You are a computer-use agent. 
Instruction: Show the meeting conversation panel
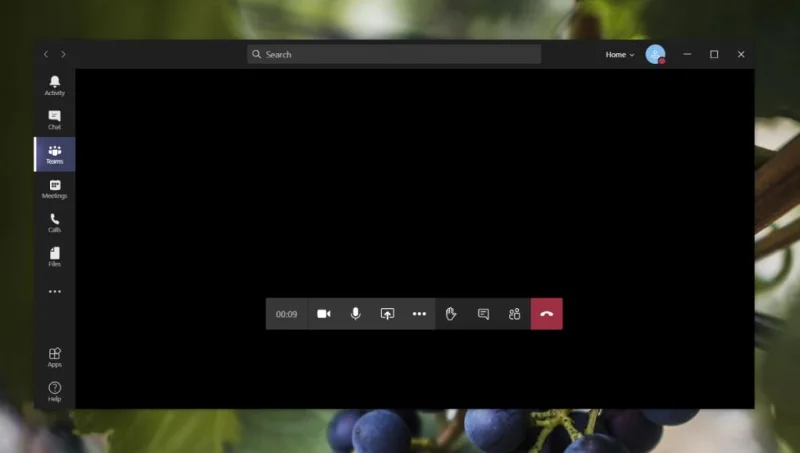click(x=483, y=314)
